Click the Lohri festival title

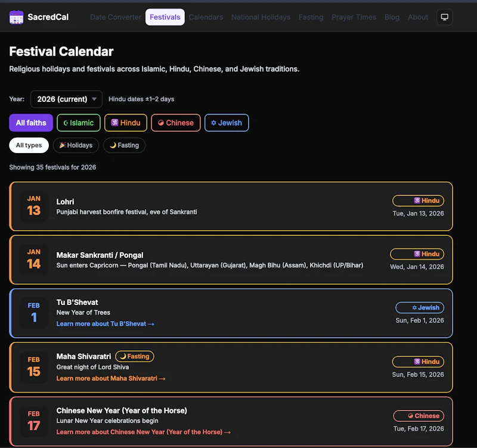(x=65, y=202)
